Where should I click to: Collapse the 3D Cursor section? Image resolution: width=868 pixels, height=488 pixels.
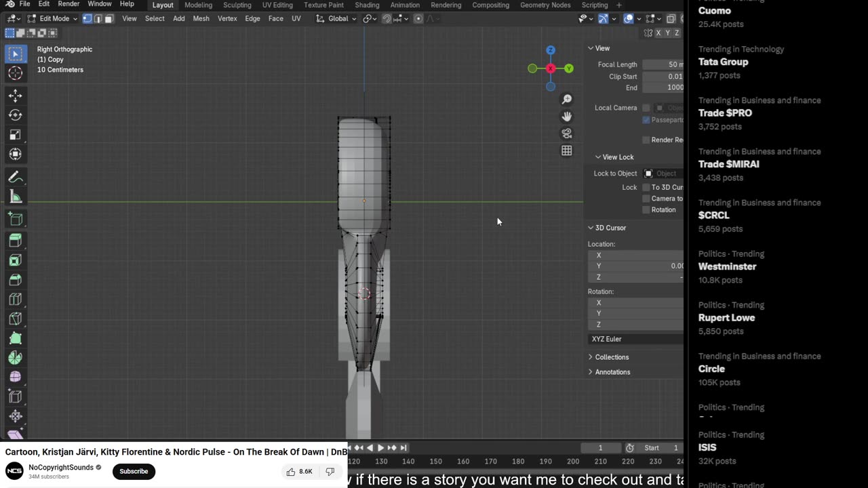click(x=607, y=228)
